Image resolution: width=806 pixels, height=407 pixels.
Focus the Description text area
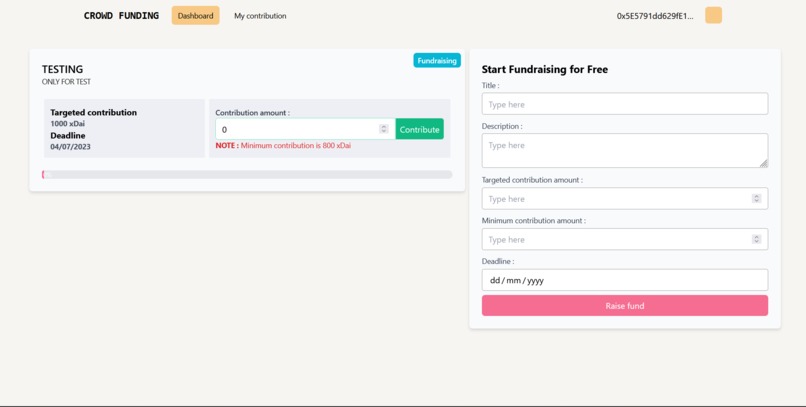pyautogui.click(x=625, y=151)
